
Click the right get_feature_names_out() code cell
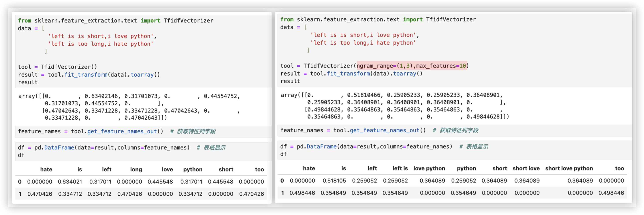[x=379, y=130]
